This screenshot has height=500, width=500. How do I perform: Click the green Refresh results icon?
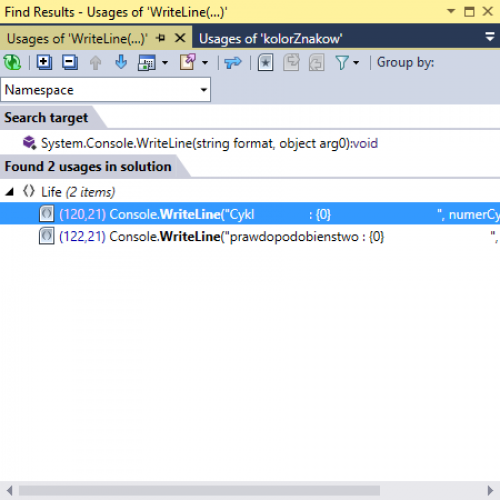12,62
